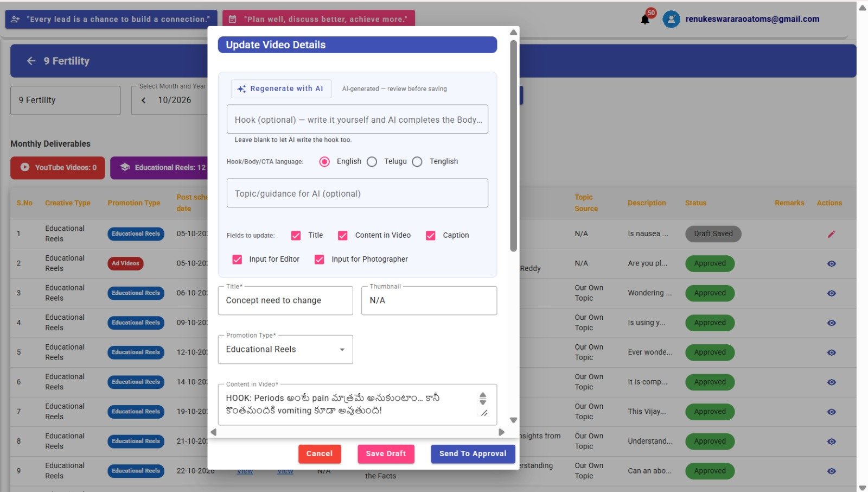Select Telugu language radio button
Screen dimensions: 868x492
tap(372, 162)
